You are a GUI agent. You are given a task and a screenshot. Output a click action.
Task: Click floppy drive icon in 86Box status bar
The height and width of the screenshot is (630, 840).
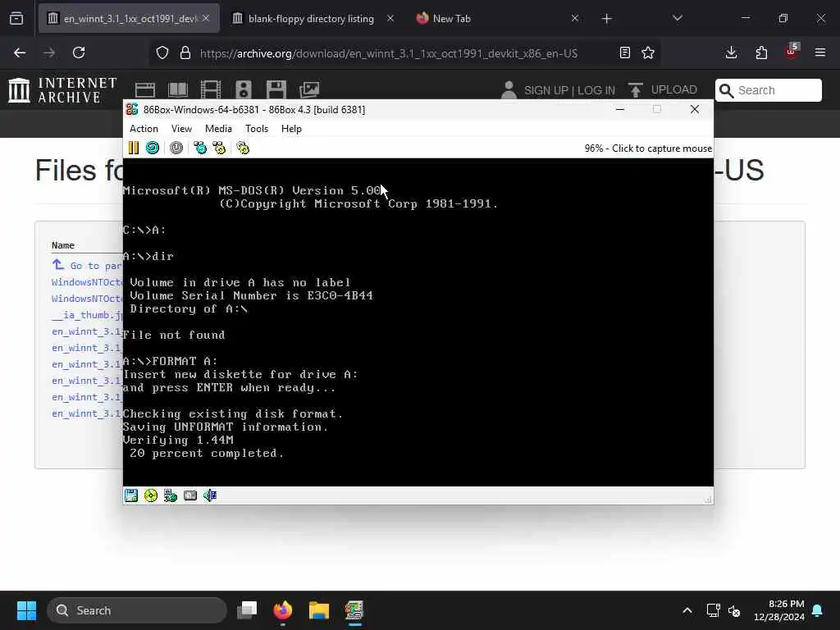click(131, 495)
